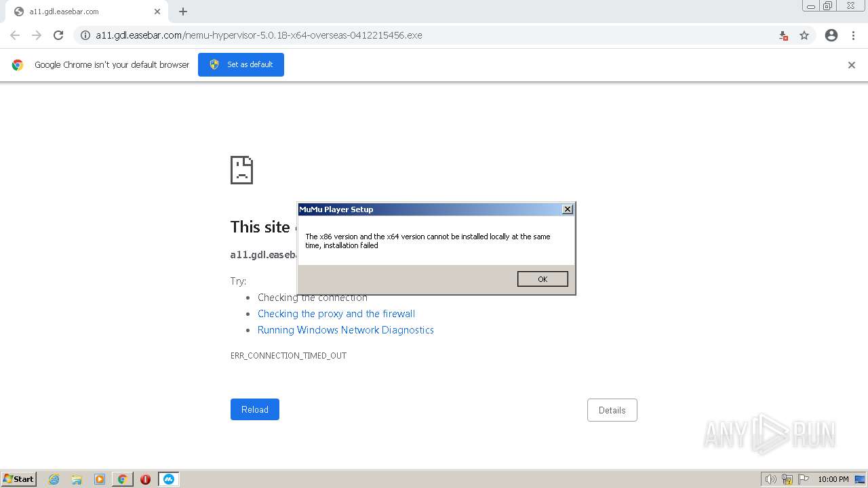Image resolution: width=868 pixels, height=488 pixels.
Task: Open a new tab with plus button
Action: coord(183,12)
